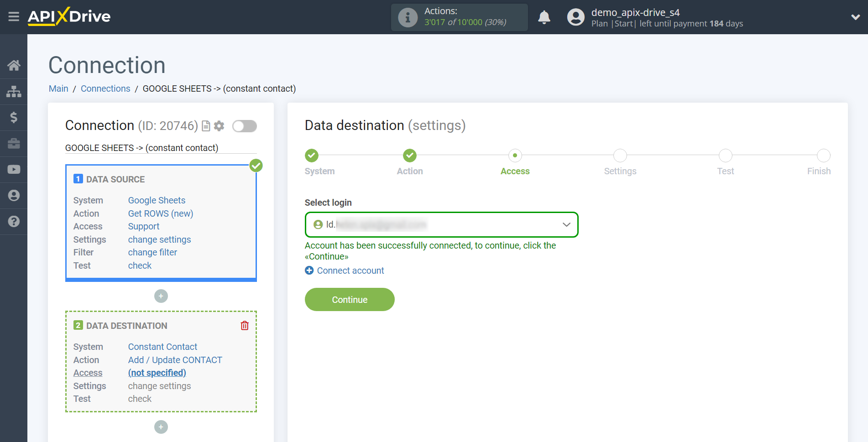Click the DATA SOURCE block header
The image size is (868, 442).
[115, 179]
